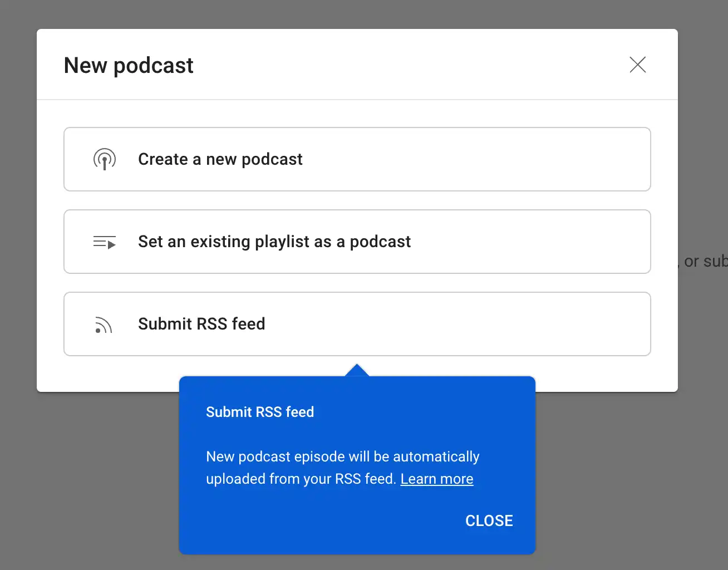Click blank header space beside New podcast title
728x570 pixels.
point(412,65)
